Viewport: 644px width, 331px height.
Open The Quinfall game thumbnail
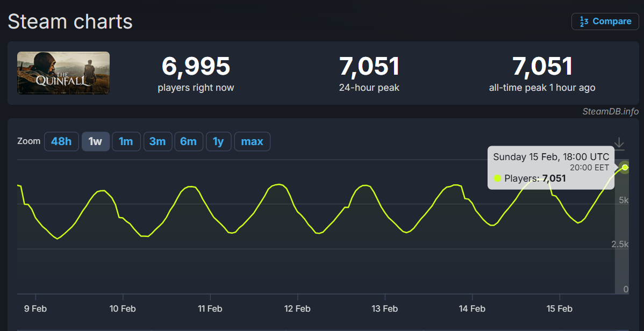click(63, 73)
